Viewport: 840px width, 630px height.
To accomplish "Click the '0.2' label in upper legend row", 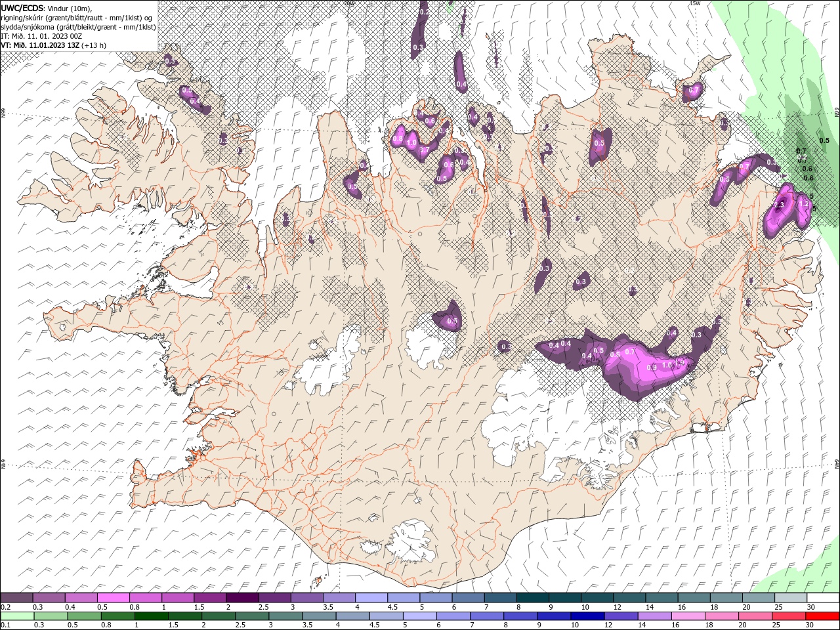I will click(6, 607).
